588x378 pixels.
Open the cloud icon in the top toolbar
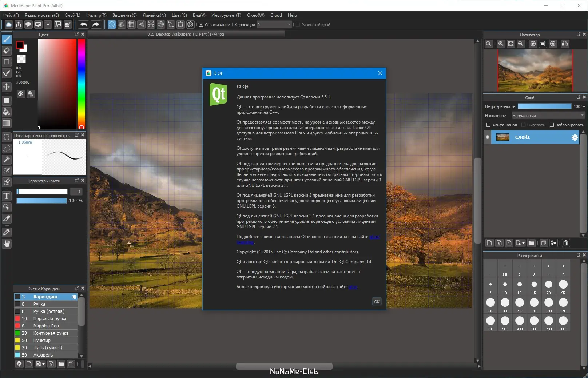[x=9, y=24]
